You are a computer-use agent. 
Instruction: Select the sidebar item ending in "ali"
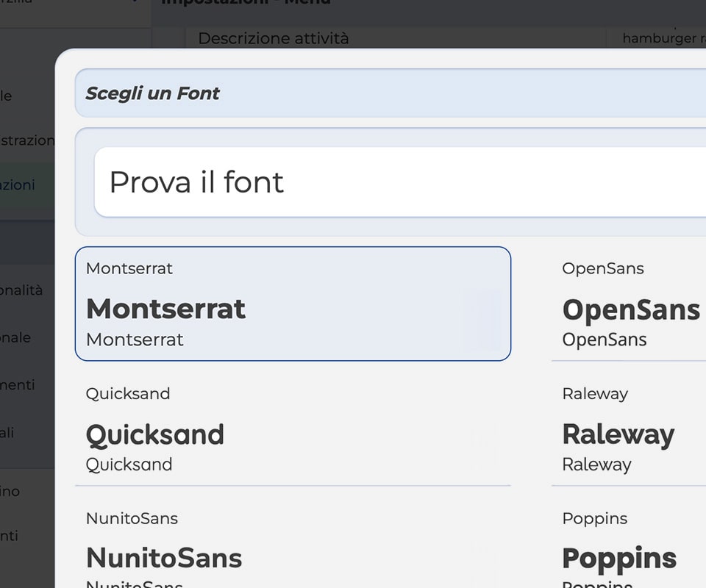(x=9, y=433)
